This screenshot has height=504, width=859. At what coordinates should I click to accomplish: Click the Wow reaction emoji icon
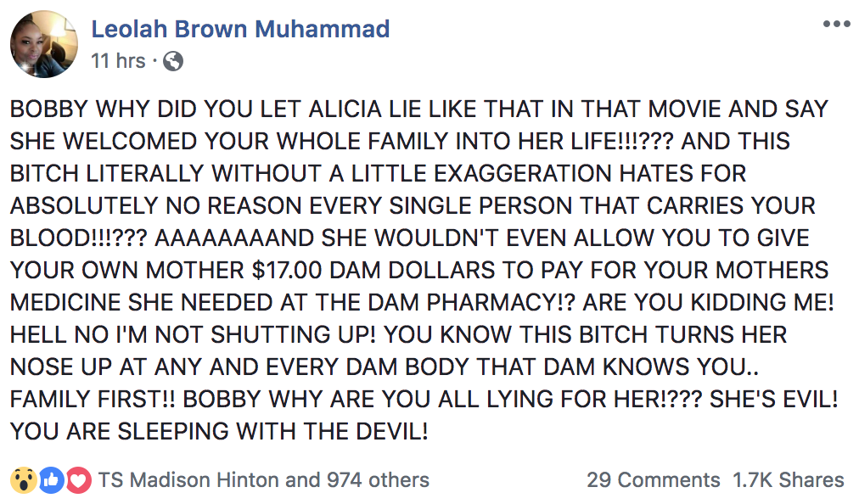coord(23,480)
